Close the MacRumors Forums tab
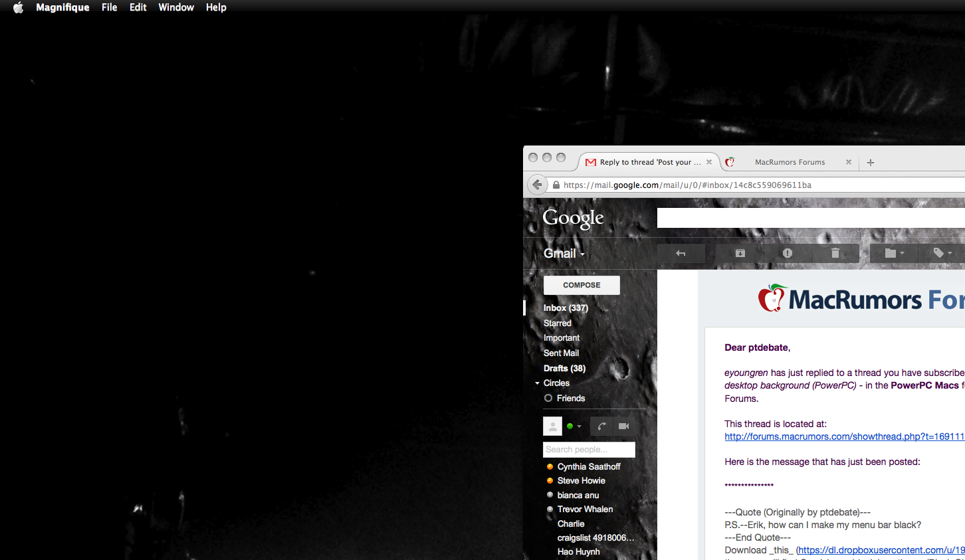Image resolution: width=965 pixels, height=560 pixels. coord(848,162)
